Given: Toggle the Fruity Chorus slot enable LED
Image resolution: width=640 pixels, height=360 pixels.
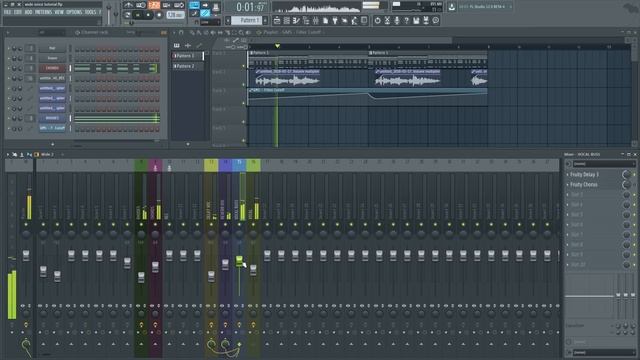Looking at the screenshot, I should coord(634,185).
